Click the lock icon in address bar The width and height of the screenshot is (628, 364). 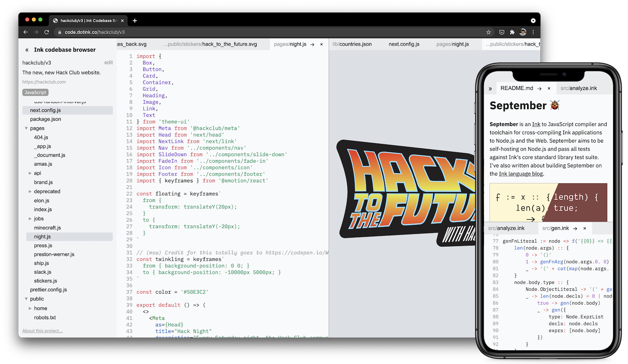click(59, 32)
